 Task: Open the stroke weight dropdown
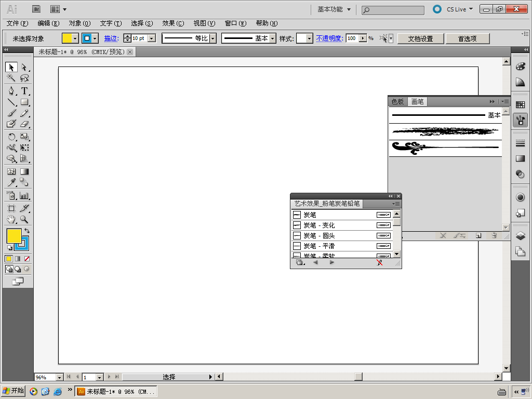pyautogui.click(x=152, y=38)
